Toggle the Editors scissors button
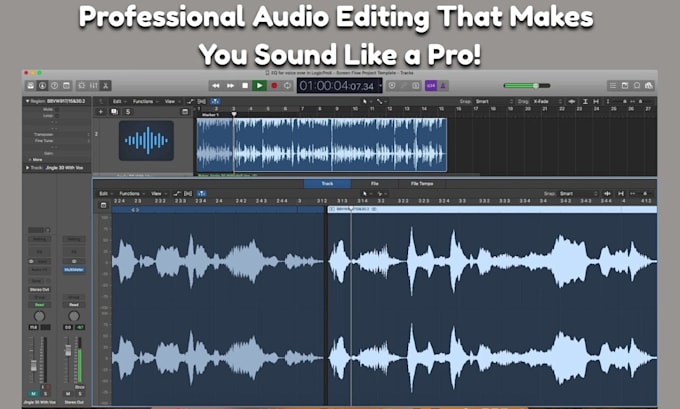The width and height of the screenshot is (680, 409). (105, 85)
